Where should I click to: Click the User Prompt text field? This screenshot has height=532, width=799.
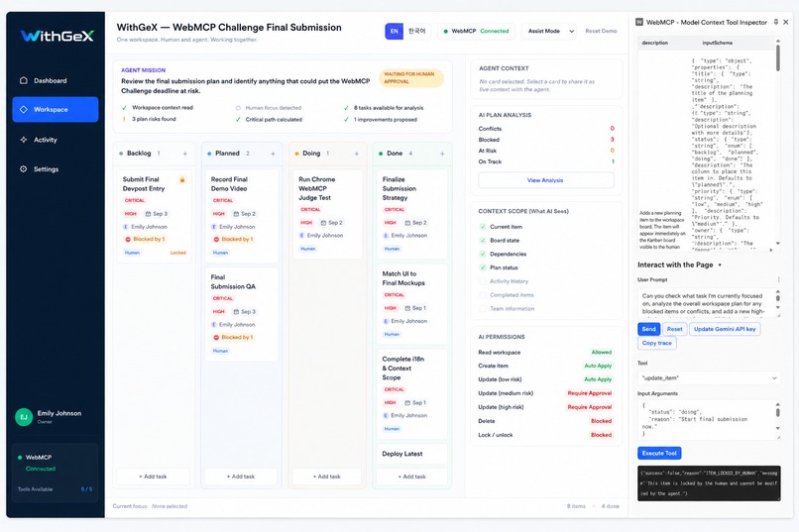point(705,303)
